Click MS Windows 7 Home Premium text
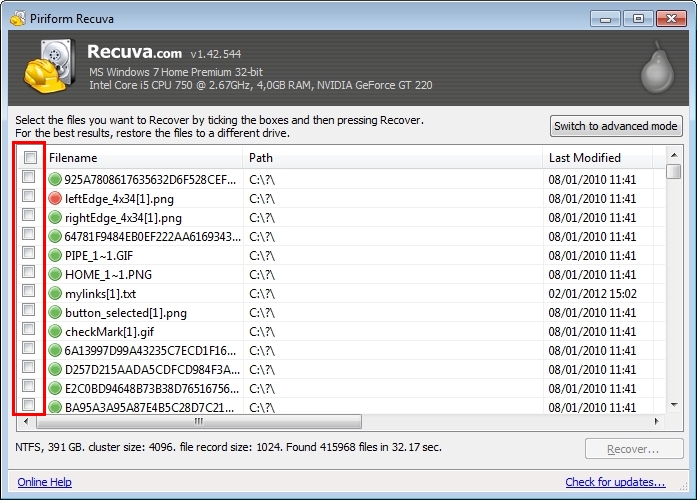 (176, 72)
